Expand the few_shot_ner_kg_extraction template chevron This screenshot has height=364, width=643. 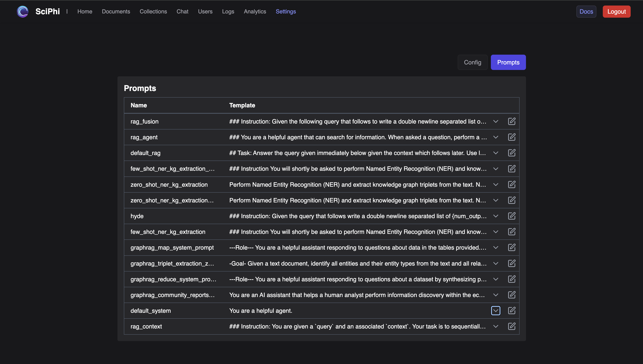(x=496, y=232)
